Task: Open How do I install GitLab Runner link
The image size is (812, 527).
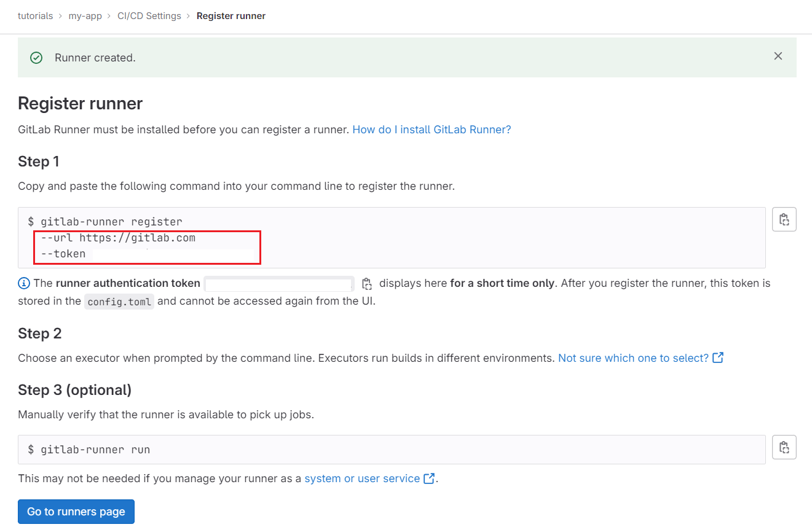Action: pos(432,130)
